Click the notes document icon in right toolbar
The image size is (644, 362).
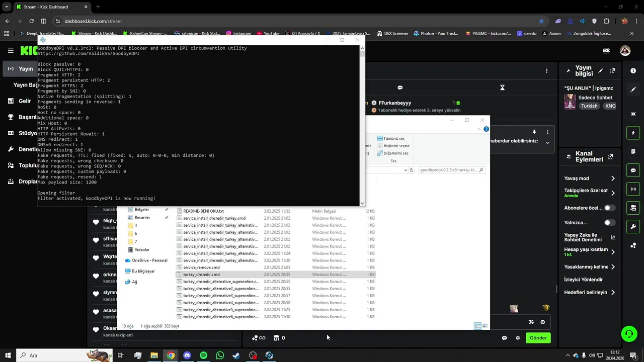[x=633, y=151]
